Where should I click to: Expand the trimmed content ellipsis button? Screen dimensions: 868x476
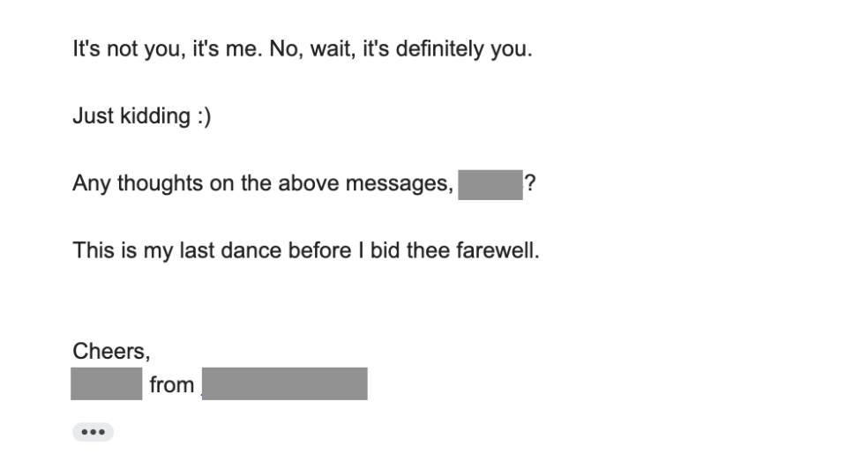pos(93,432)
